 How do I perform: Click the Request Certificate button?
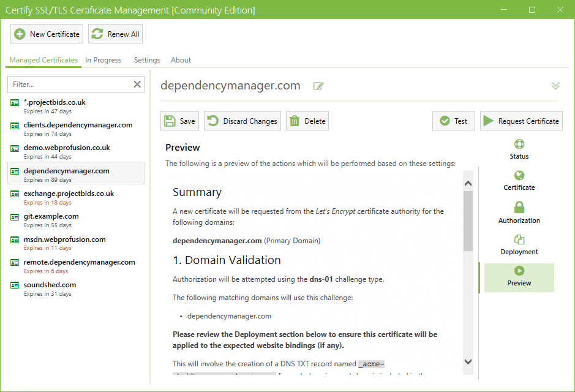521,121
